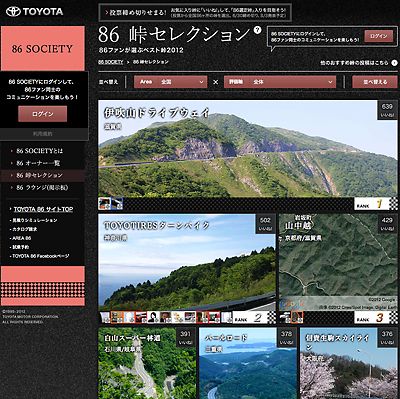Image resolution: width=400 pixels, height=399 pixels.
Task: Click 86 SOCIETY breadcrumb link
Action: 111,62
